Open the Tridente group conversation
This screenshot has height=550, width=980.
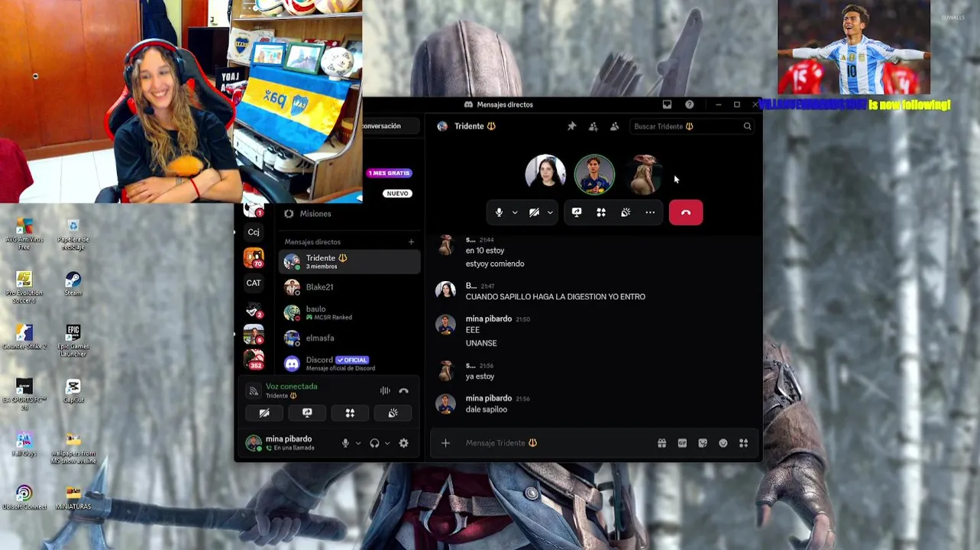349,261
